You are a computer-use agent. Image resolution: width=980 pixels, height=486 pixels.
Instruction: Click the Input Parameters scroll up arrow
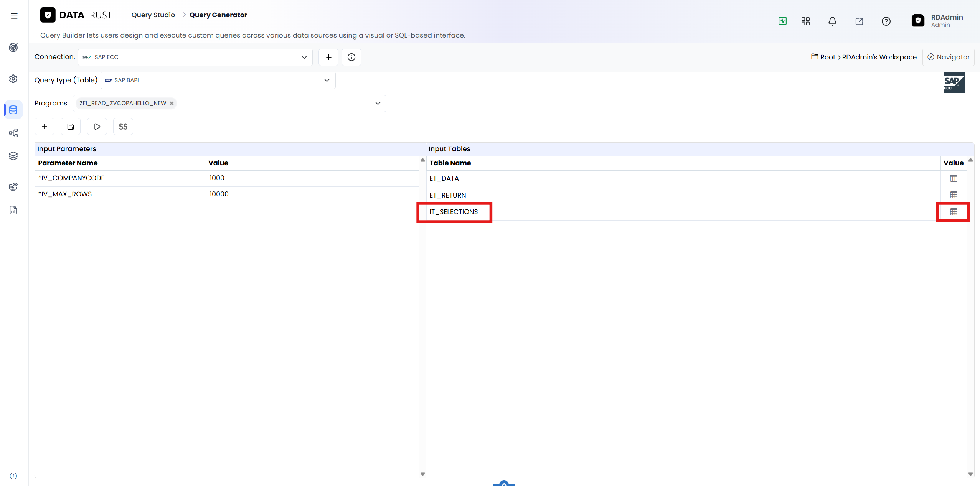pyautogui.click(x=422, y=160)
